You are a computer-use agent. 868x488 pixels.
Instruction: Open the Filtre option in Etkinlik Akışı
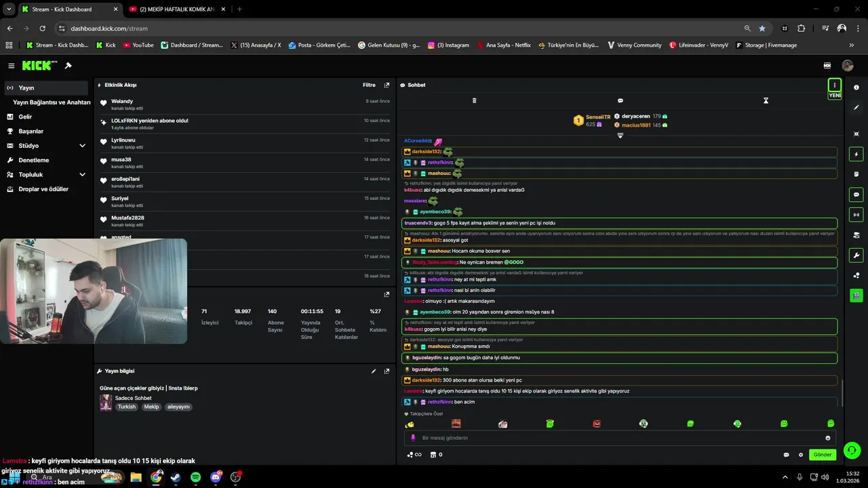coord(369,85)
